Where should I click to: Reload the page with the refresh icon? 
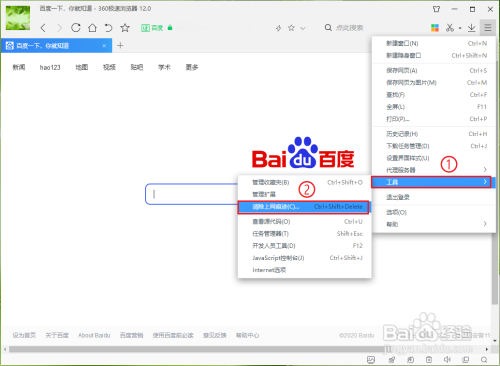click(76, 28)
